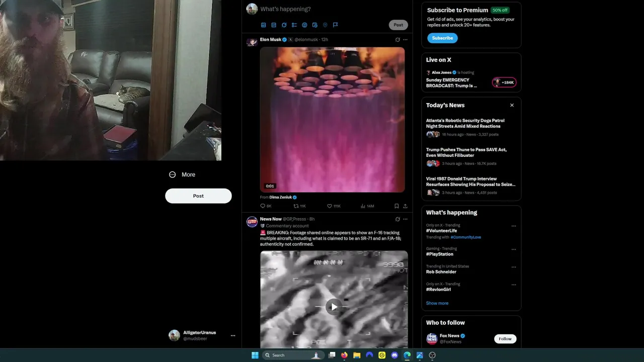Image resolution: width=644 pixels, height=362 pixels.
Task: Open emoji picker in composer
Action: coord(304,25)
